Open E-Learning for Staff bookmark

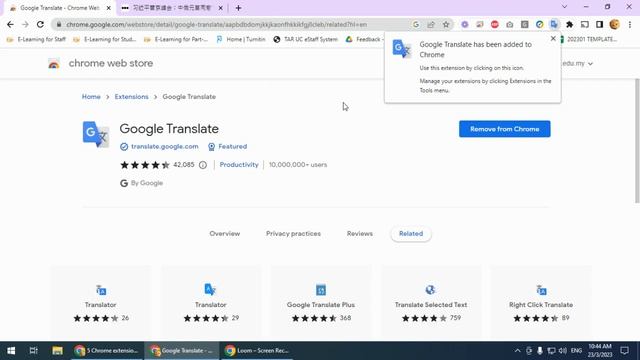coord(37,39)
